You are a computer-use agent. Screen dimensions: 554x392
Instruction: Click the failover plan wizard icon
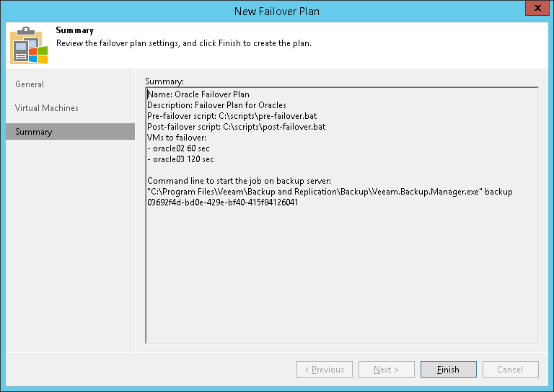pyautogui.click(x=28, y=45)
